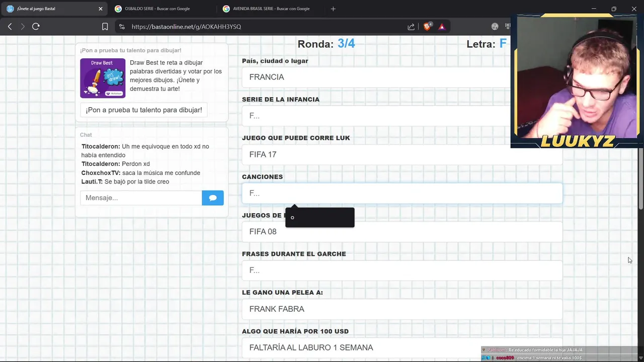Click 'ALGO QUE HARÍA POR 100 USD' label
The image size is (644, 362).
click(x=295, y=331)
